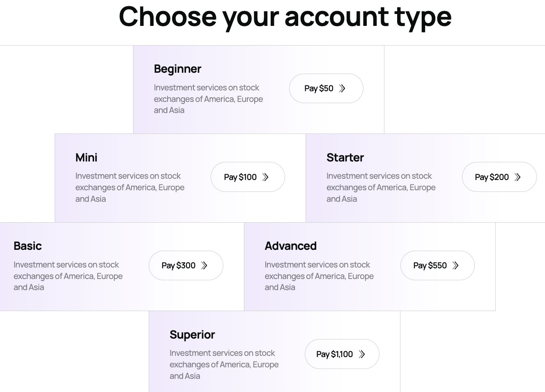Choose the Pay $200 Starter button
This screenshot has height=392, width=545.
point(499,177)
